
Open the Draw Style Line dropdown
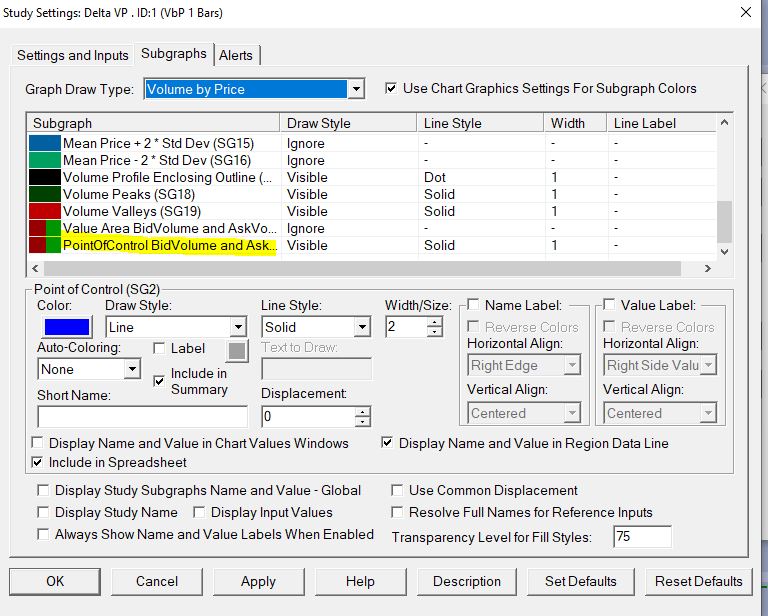tap(238, 327)
